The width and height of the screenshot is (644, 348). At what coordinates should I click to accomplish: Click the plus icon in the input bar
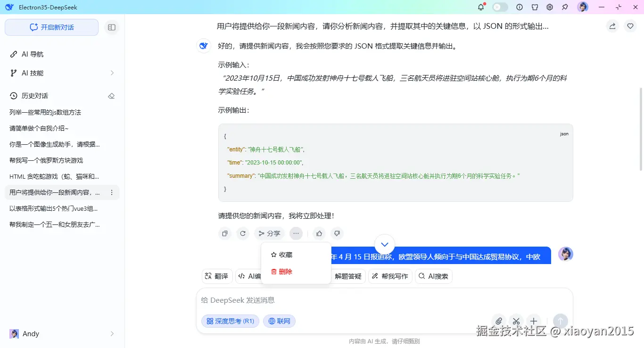[534, 321]
